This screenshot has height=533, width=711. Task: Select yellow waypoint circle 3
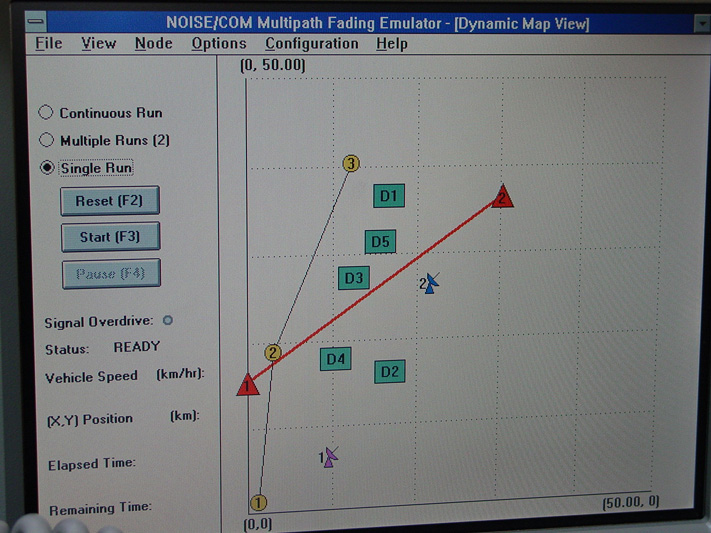pos(351,163)
